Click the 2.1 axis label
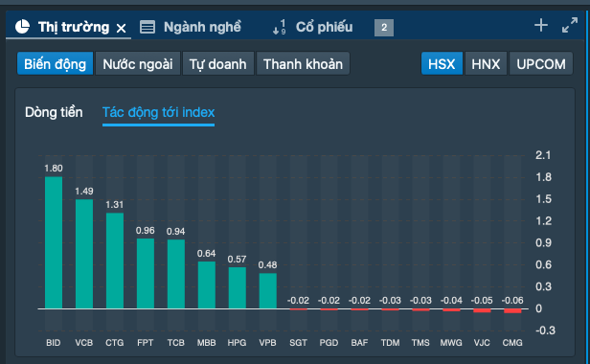This screenshot has height=364, width=590. tap(543, 155)
